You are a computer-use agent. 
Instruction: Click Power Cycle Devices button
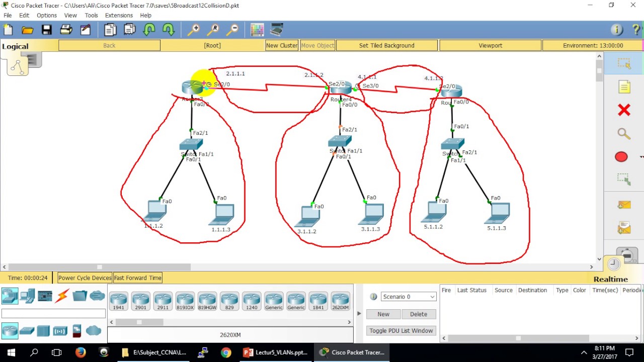click(85, 278)
